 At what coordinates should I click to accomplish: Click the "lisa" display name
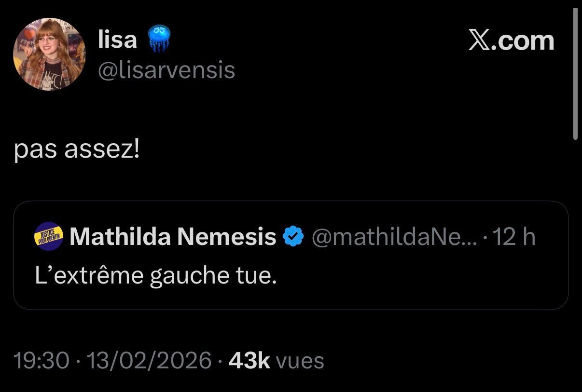117,40
